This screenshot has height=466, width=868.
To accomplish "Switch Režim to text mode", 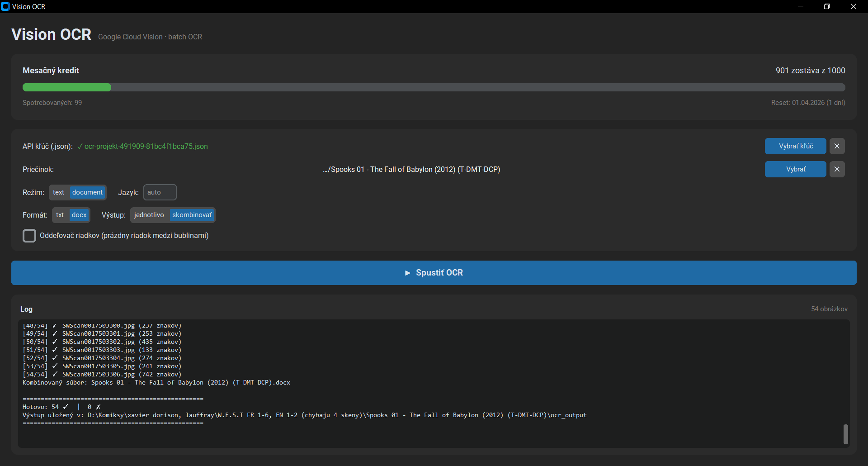I will pos(59,192).
